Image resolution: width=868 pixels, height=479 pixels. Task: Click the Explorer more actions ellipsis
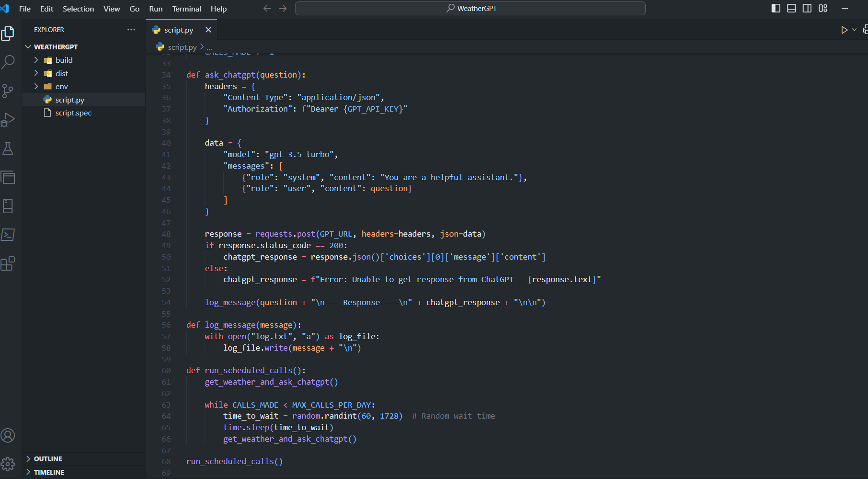[x=131, y=30]
